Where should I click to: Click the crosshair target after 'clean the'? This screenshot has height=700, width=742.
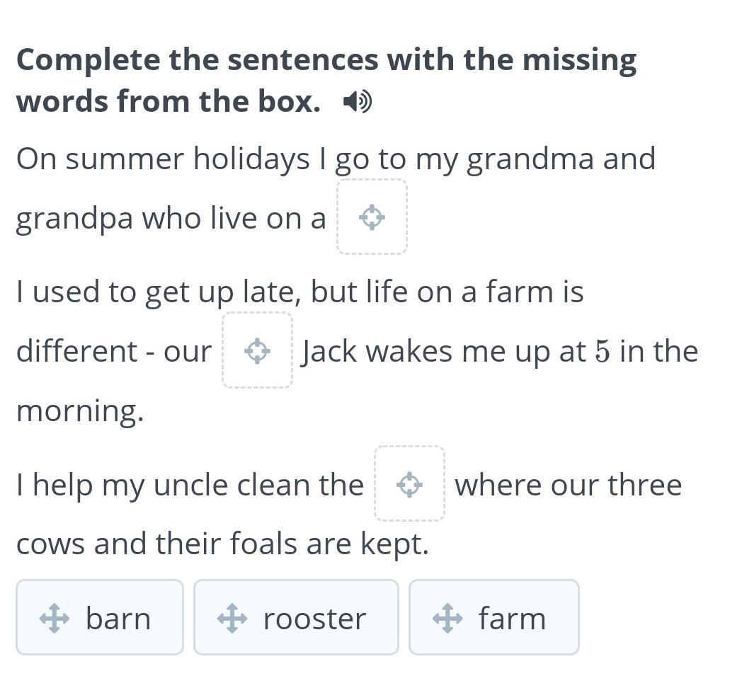click(409, 484)
